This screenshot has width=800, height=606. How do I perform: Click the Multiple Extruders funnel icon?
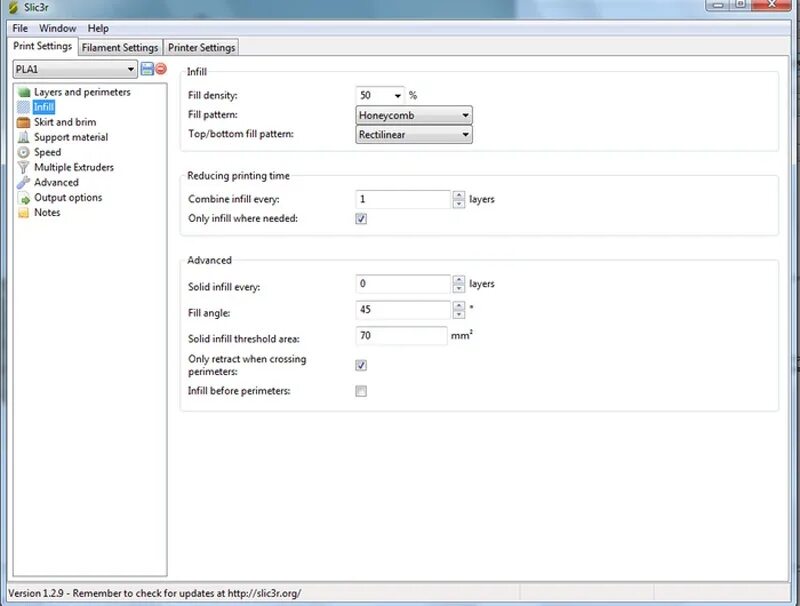click(x=23, y=167)
